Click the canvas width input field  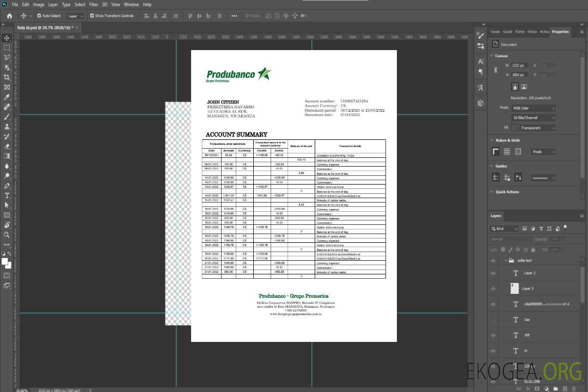click(x=519, y=65)
